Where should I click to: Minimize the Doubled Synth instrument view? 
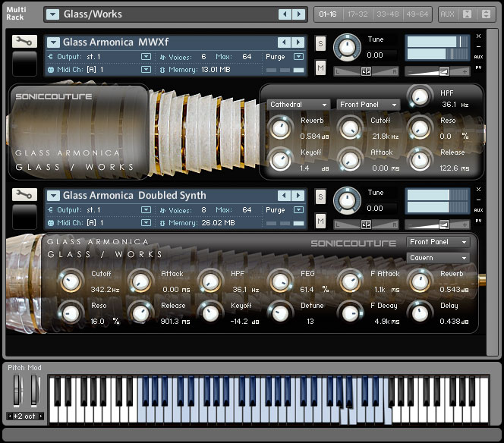click(x=479, y=200)
